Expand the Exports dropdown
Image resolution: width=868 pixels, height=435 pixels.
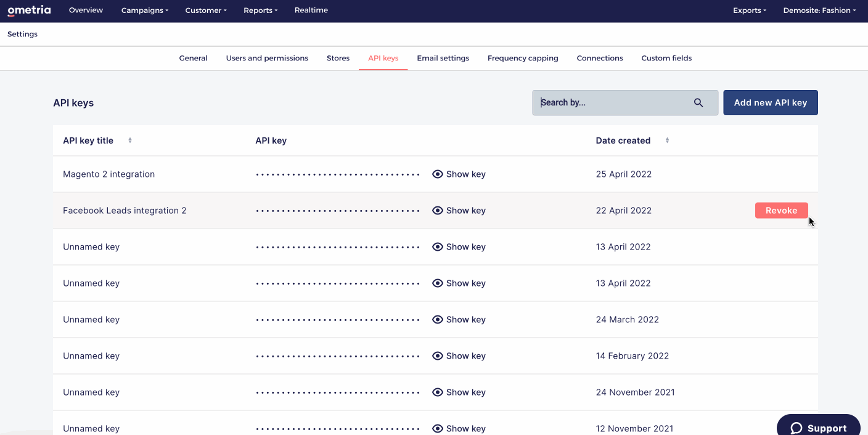(750, 10)
